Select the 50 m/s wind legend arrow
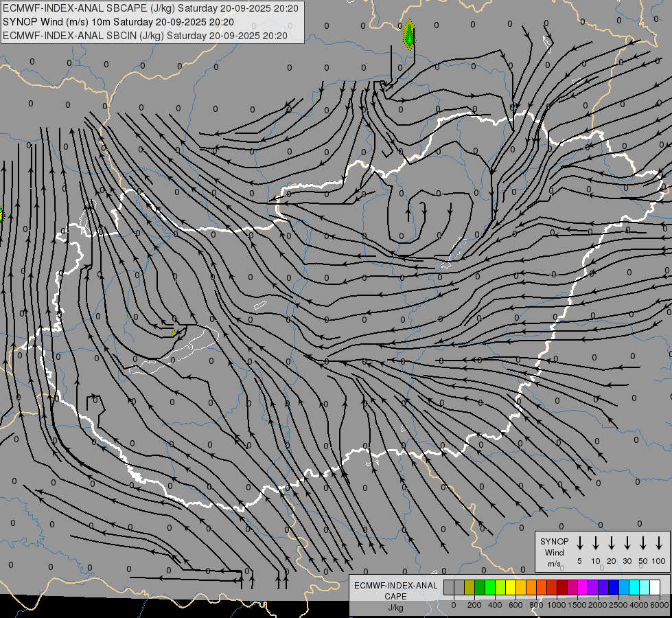The width and height of the screenshot is (672, 618). click(643, 542)
